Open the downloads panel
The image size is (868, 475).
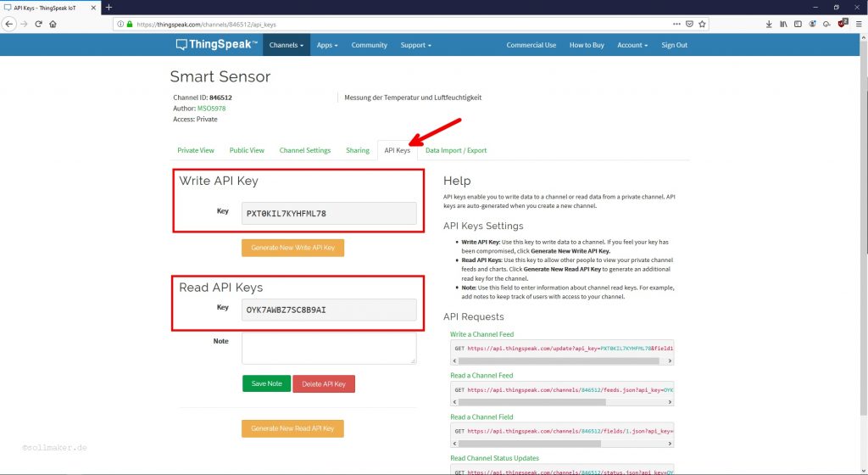(769, 24)
